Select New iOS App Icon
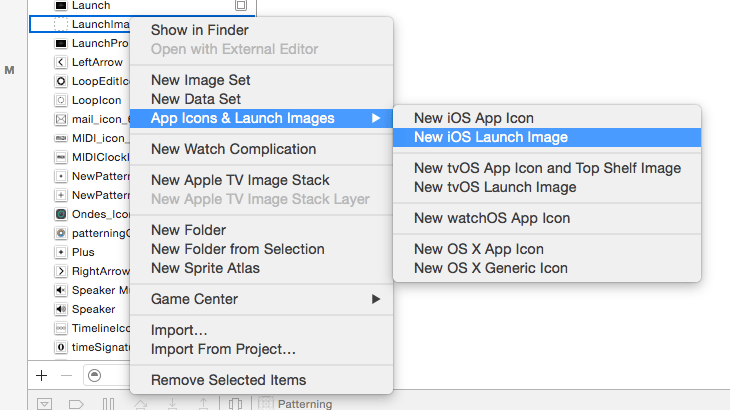Viewport: 730px width, 410px height. 473,118
